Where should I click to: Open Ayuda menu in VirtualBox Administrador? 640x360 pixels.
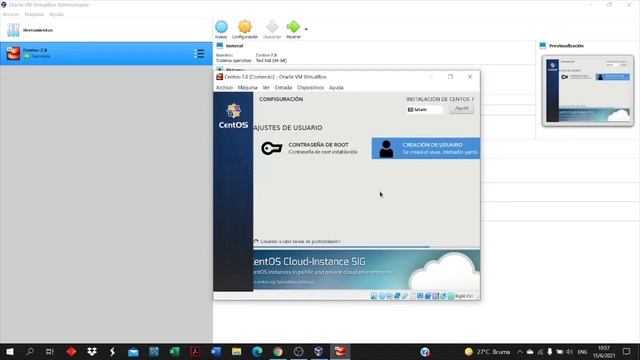[x=56, y=14]
